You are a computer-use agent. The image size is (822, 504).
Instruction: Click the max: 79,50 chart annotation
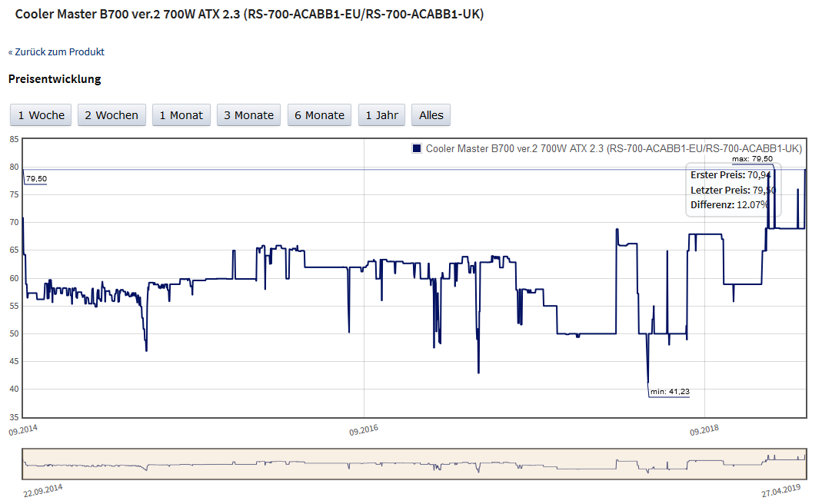752,159
